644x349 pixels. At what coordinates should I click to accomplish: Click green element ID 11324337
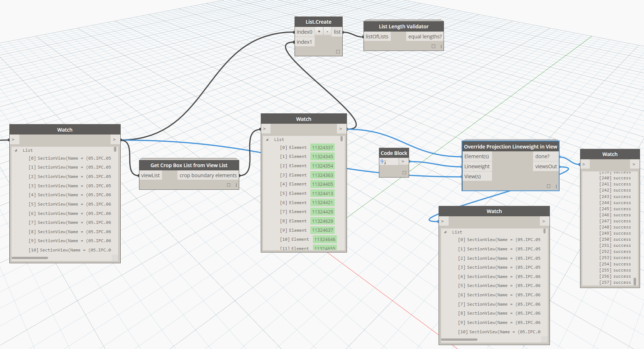point(322,147)
